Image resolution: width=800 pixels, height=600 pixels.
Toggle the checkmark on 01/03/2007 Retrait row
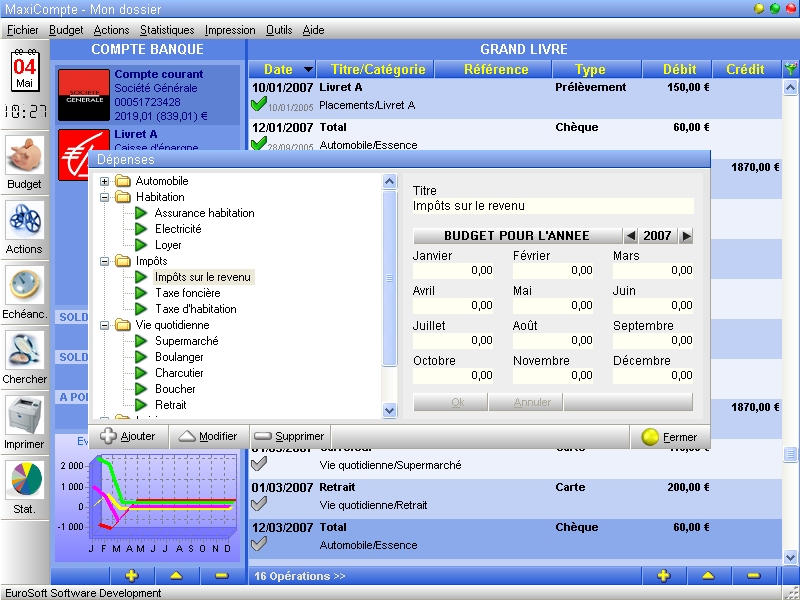point(259,504)
